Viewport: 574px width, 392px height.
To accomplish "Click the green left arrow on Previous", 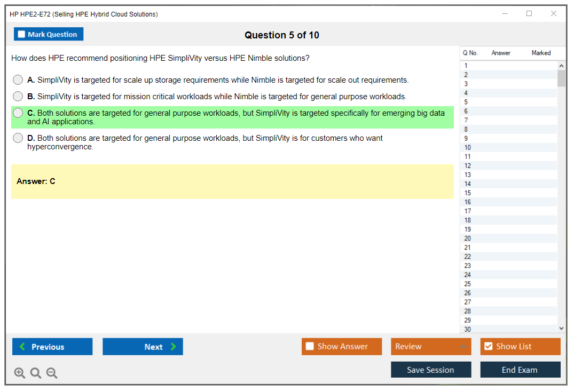I will [22, 347].
